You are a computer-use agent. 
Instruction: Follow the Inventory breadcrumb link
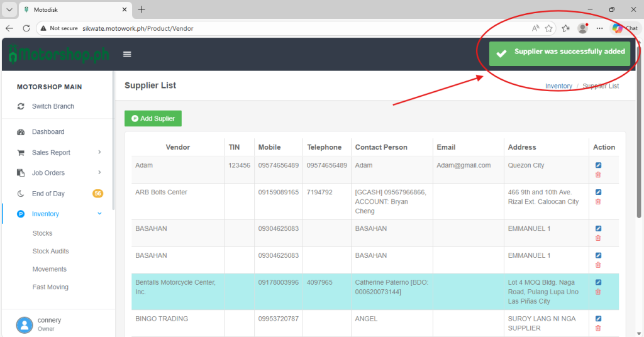click(x=558, y=86)
